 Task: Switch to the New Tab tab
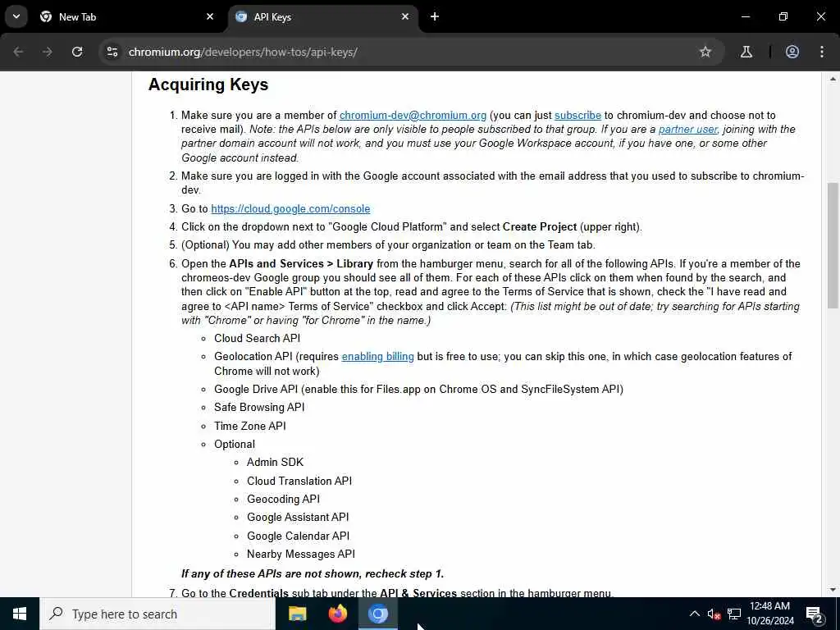point(127,17)
